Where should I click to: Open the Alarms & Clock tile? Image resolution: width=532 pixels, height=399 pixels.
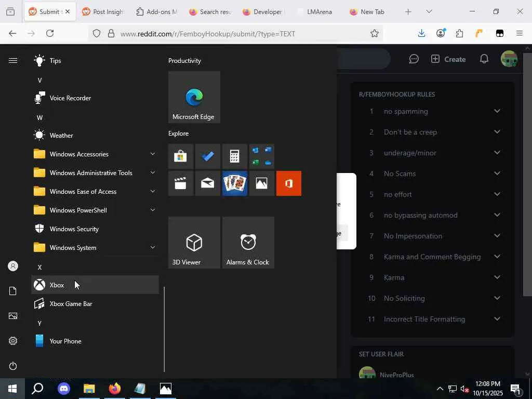pyautogui.click(x=248, y=243)
